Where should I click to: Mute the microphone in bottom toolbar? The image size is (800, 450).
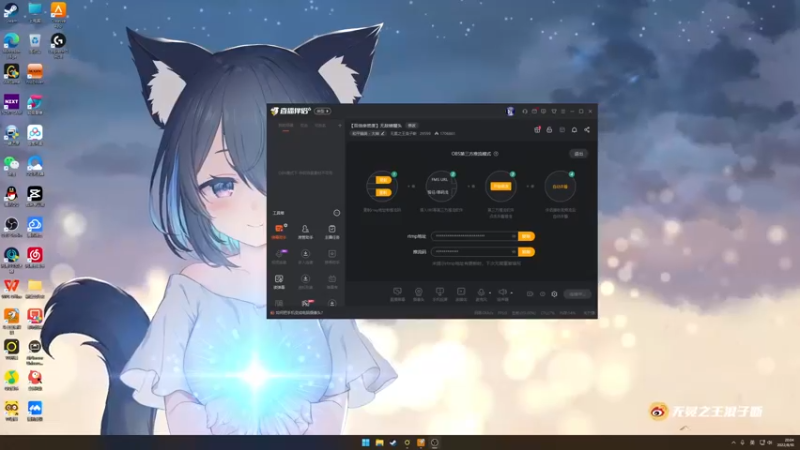[481, 294]
